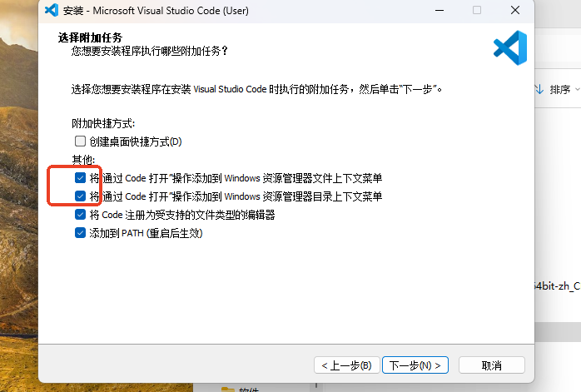Image resolution: width=581 pixels, height=392 pixels.
Task: Toggle registering Code as editor for supported file types
Action: tap(80, 215)
